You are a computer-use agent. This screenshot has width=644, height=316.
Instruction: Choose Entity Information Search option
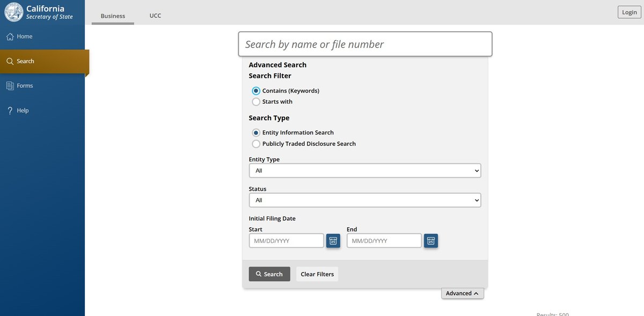coord(256,133)
